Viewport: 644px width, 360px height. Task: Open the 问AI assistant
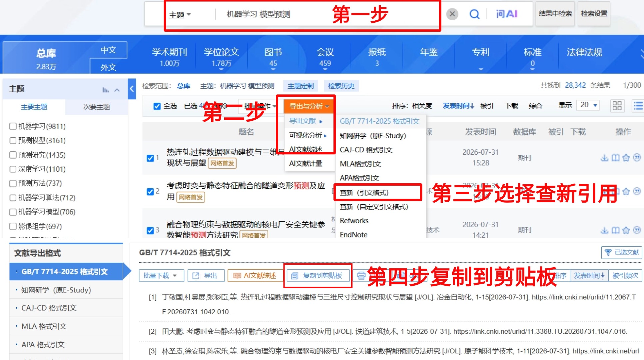pyautogui.click(x=507, y=14)
